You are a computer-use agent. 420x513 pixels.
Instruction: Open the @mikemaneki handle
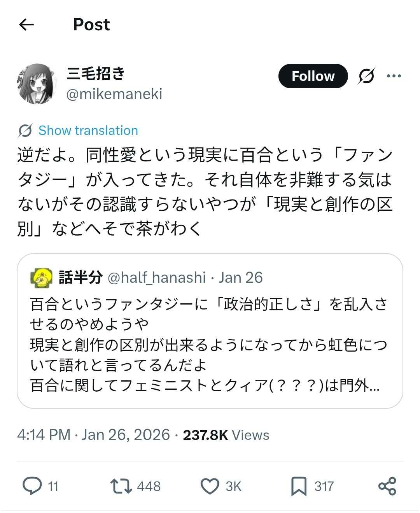(114, 94)
